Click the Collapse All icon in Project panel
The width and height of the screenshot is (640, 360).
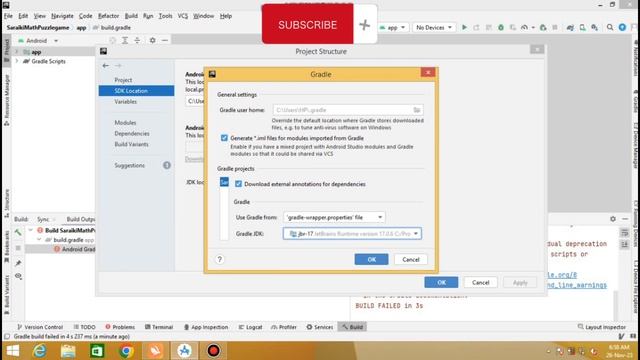137,40
